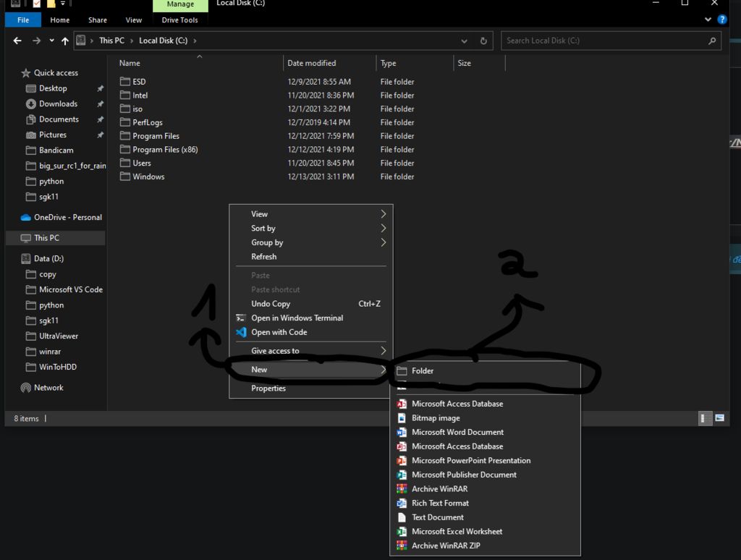
Task: Choose Open with Code
Action: coord(311,332)
